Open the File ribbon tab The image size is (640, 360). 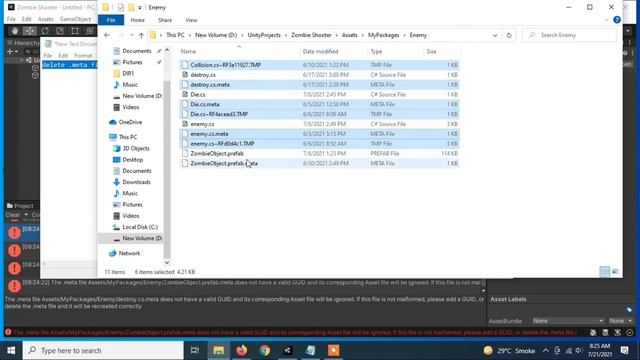tap(111, 20)
